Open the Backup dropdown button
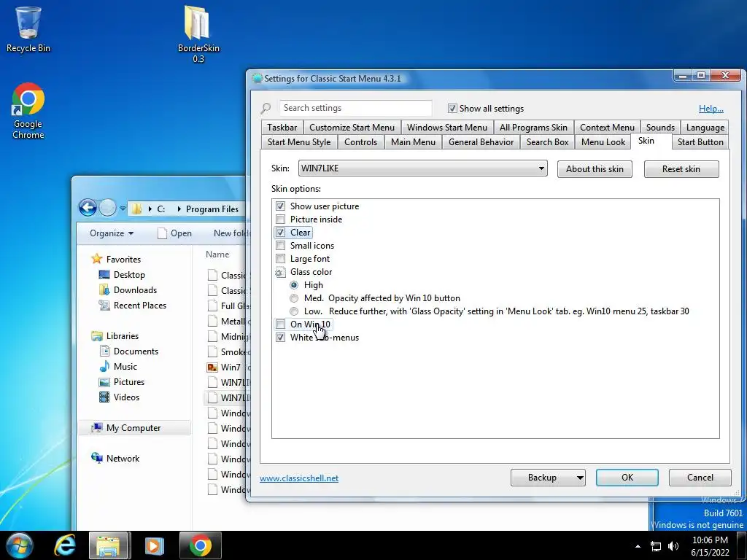747x560 pixels. tap(548, 478)
